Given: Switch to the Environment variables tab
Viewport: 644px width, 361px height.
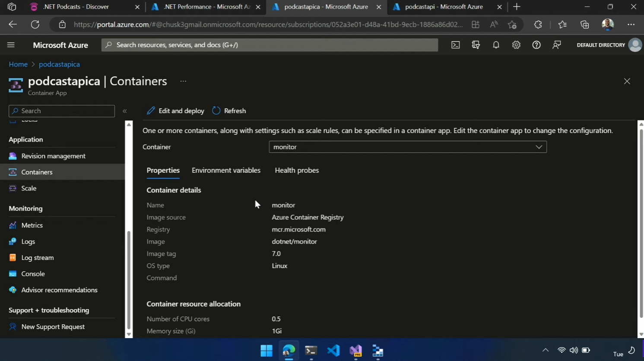Looking at the screenshot, I should click(226, 170).
